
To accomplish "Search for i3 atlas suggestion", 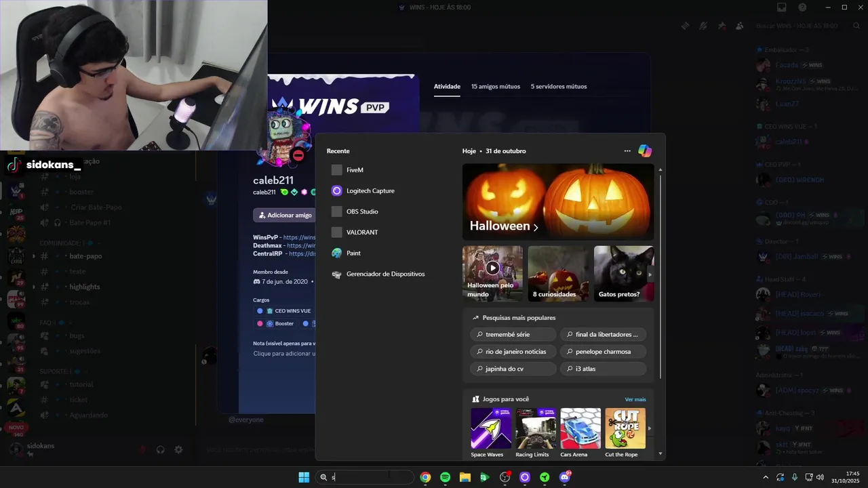I will (x=603, y=369).
